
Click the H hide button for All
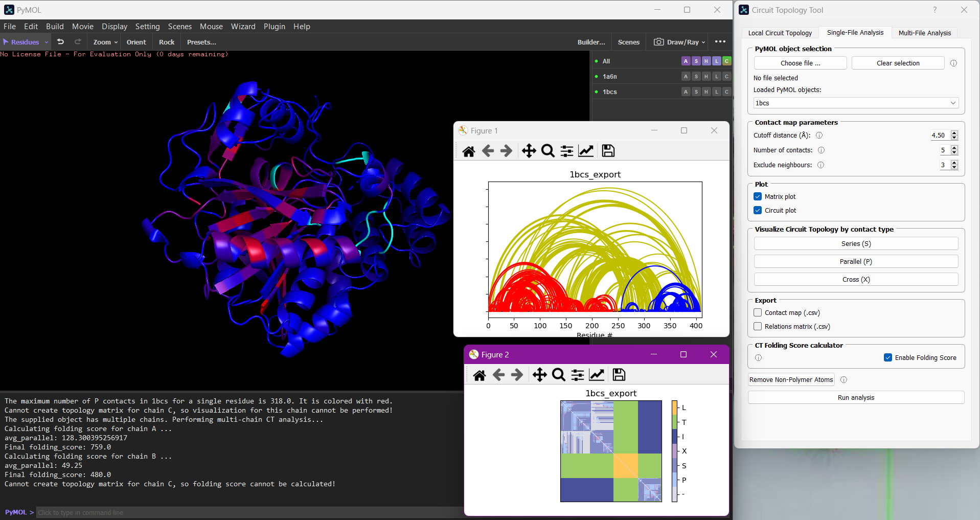[706, 61]
